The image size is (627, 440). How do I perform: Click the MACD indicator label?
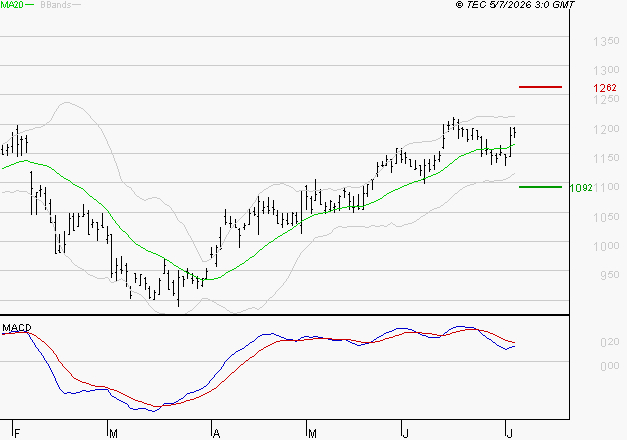(x=17, y=328)
